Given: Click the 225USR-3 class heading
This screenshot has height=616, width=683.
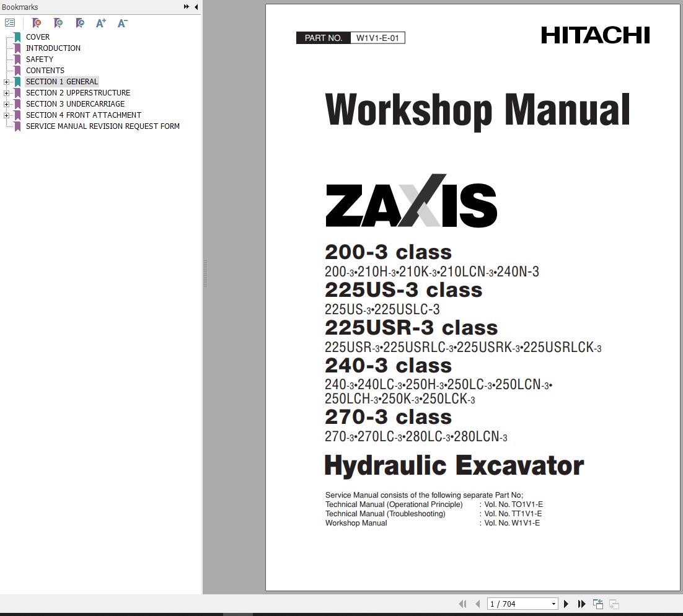Looking at the screenshot, I should (x=411, y=328).
